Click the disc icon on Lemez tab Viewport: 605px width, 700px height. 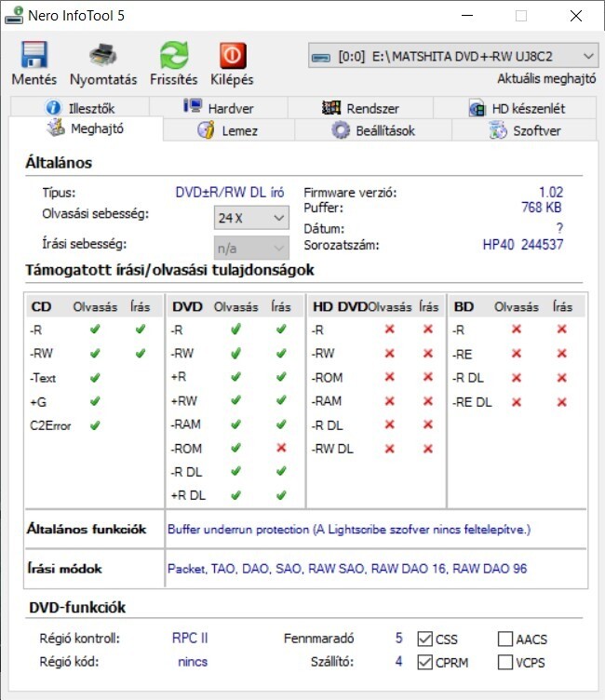point(206,130)
